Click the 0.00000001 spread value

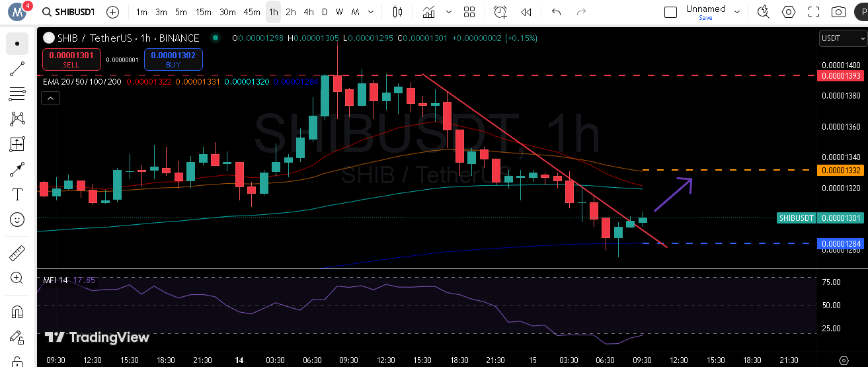[122, 60]
